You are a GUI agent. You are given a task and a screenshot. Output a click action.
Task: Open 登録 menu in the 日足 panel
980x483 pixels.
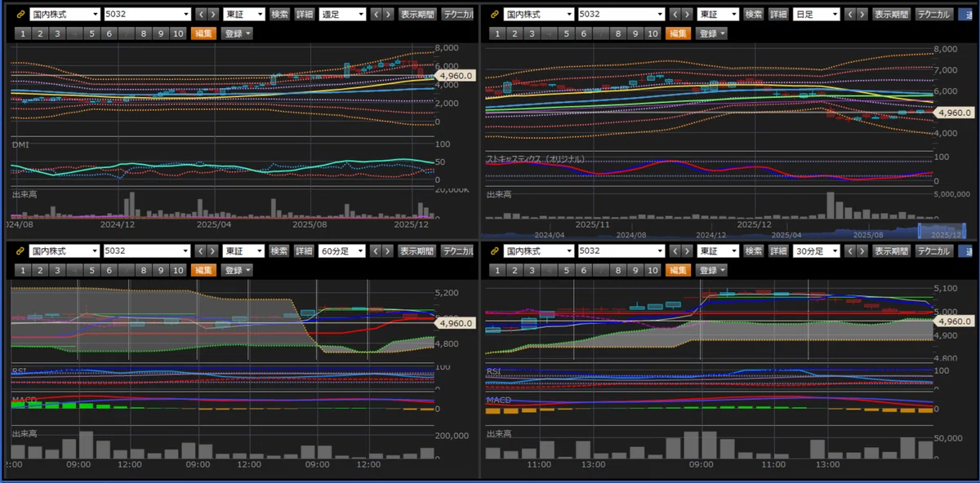[711, 33]
